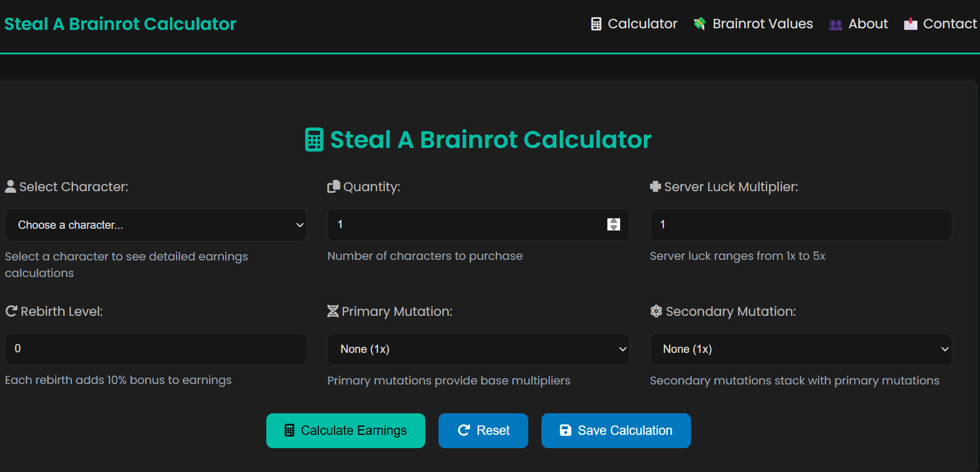The height and width of the screenshot is (472, 980).
Task: Click into the Rebirth Level input field
Action: (156, 349)
